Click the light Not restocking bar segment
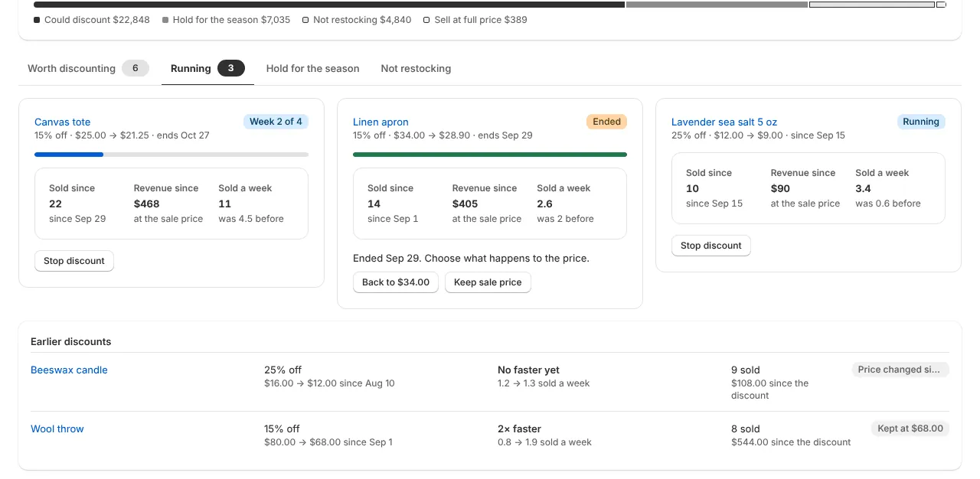This screenshot has width=980, height=479. (x=872, y=5)
